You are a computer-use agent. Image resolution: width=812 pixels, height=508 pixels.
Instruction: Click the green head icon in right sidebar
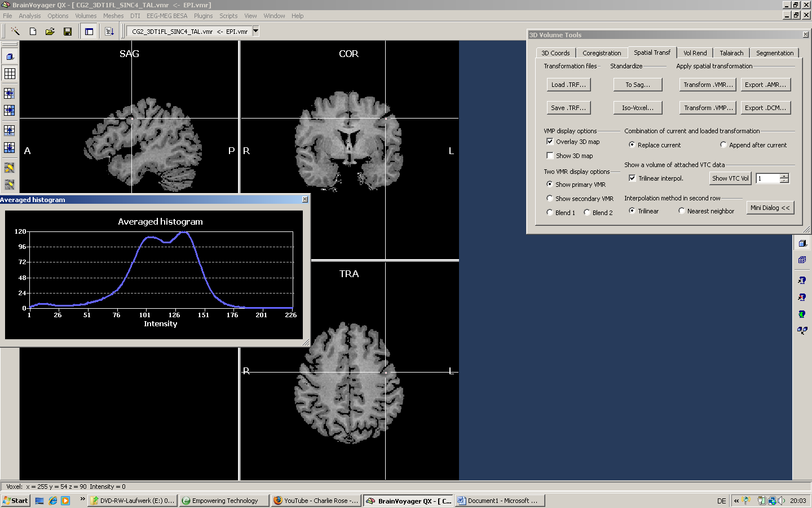[x=802, y=314]
